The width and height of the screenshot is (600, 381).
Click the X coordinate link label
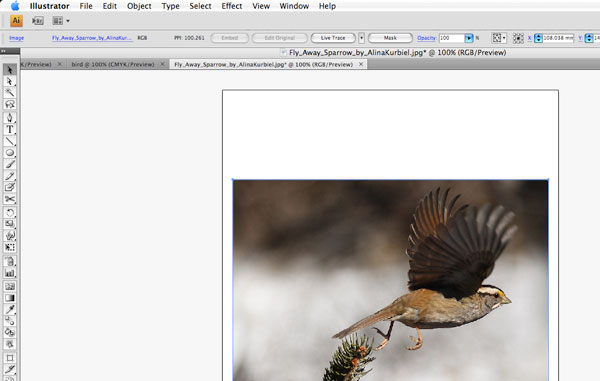coord(530,38)
